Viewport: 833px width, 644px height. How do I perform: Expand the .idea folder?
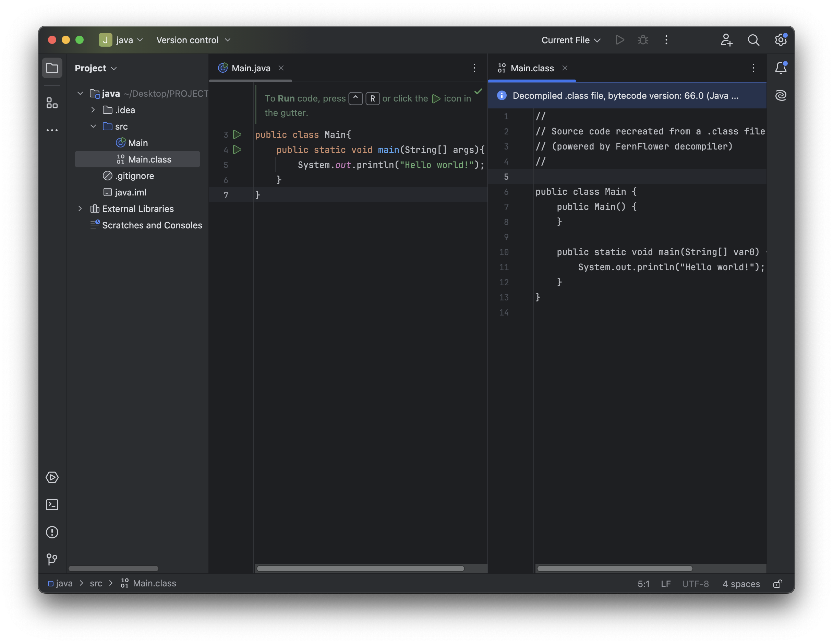(93, 110)
